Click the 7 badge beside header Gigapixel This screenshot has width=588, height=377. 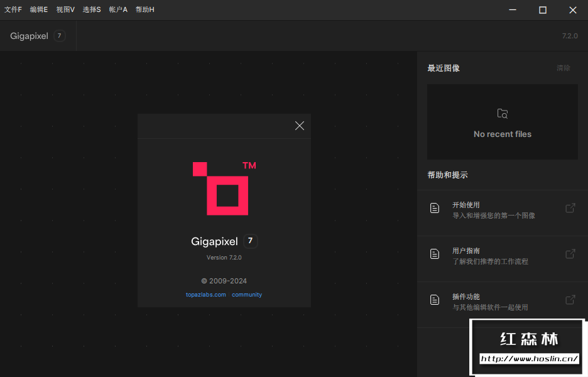(x=59, y=36)
